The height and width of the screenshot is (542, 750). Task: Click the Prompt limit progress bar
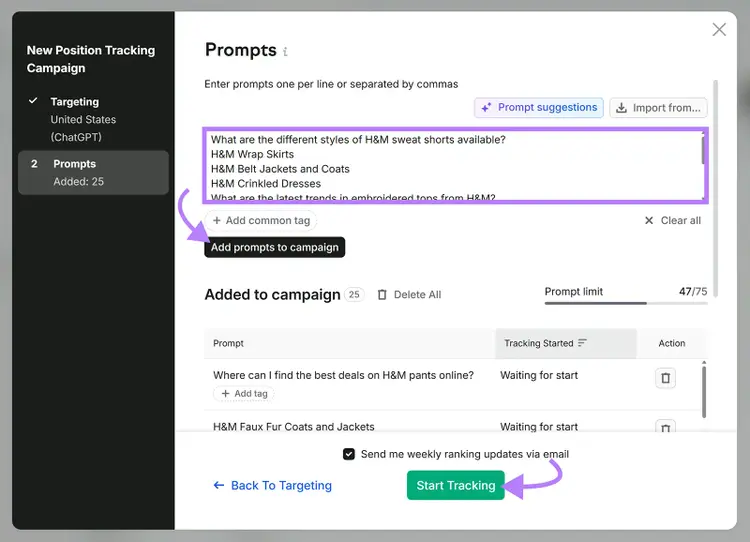[x=626, y=303]
